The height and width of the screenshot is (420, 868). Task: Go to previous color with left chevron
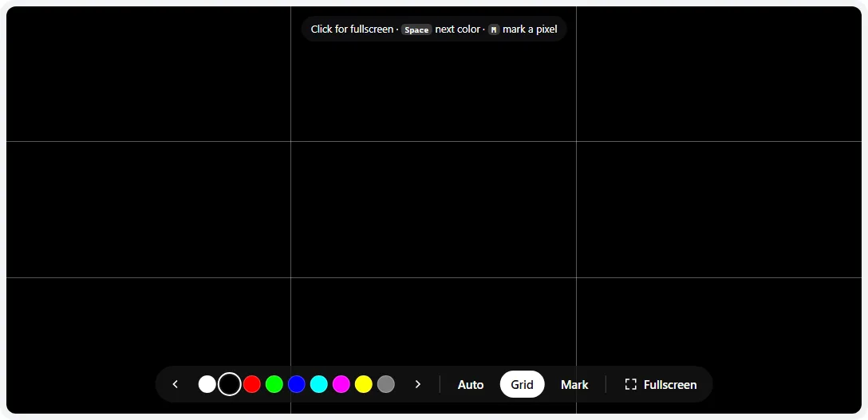click(176, 384)
